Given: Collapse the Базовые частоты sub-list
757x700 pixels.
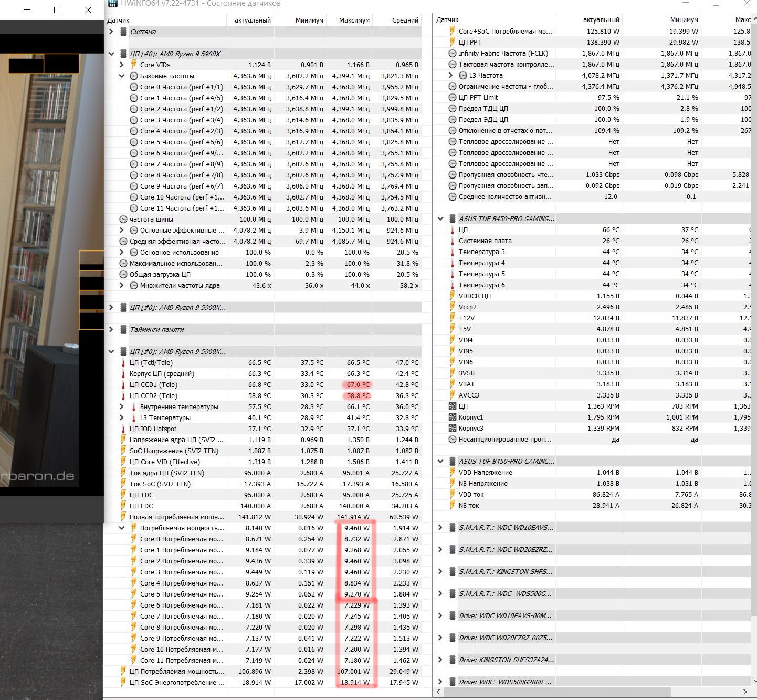Looking at the screenshot, I should click(x=122, y=76).
